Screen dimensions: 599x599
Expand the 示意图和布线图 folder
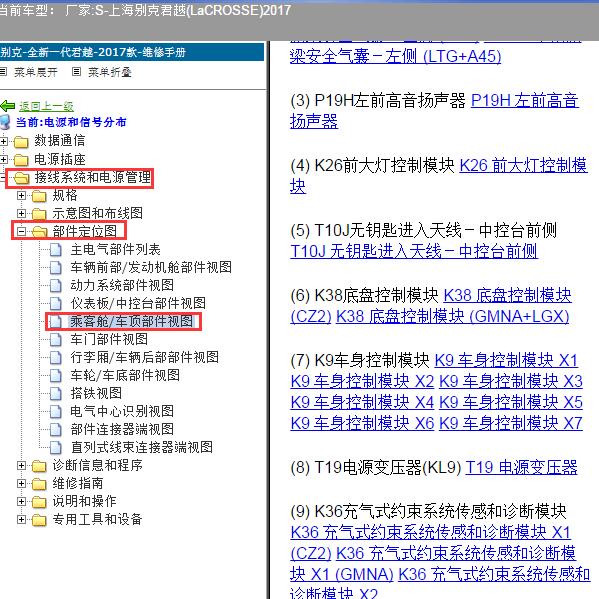[x=21, y=214]
